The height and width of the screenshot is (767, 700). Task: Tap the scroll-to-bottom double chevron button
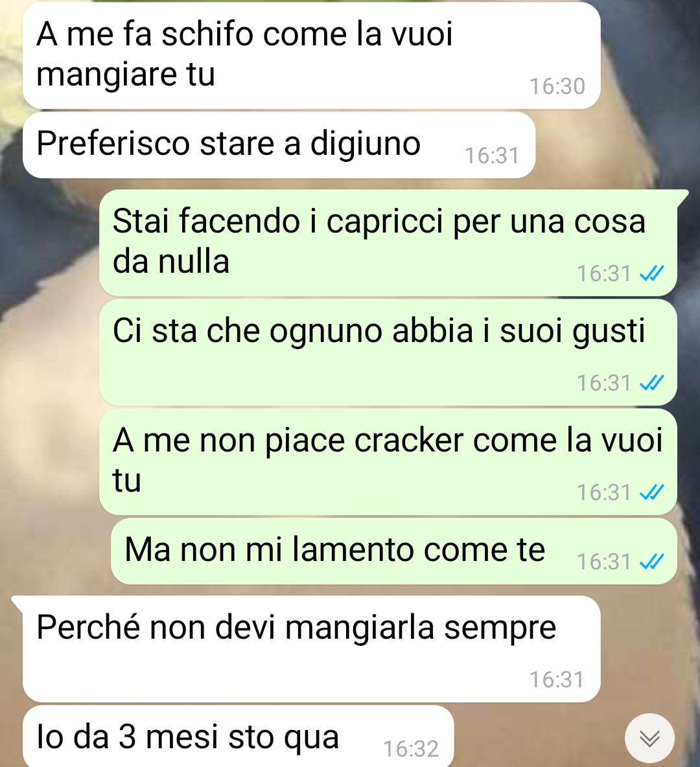click(649, 738)
